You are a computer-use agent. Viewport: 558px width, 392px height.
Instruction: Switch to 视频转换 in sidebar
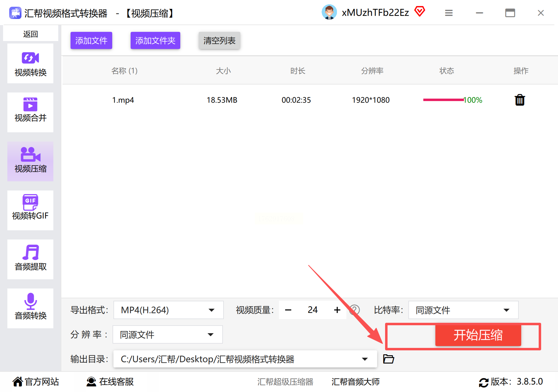click(x=30, y=63)
